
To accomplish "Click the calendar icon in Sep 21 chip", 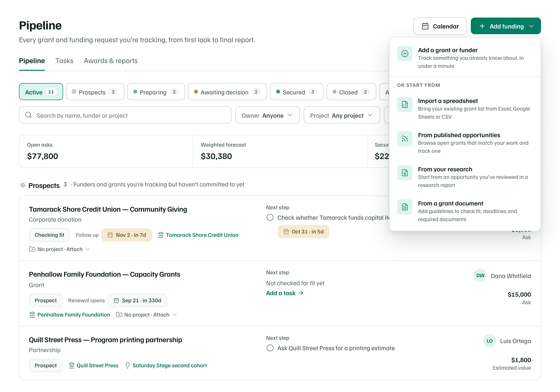I will pyautogui.click(x=116, y=300).
